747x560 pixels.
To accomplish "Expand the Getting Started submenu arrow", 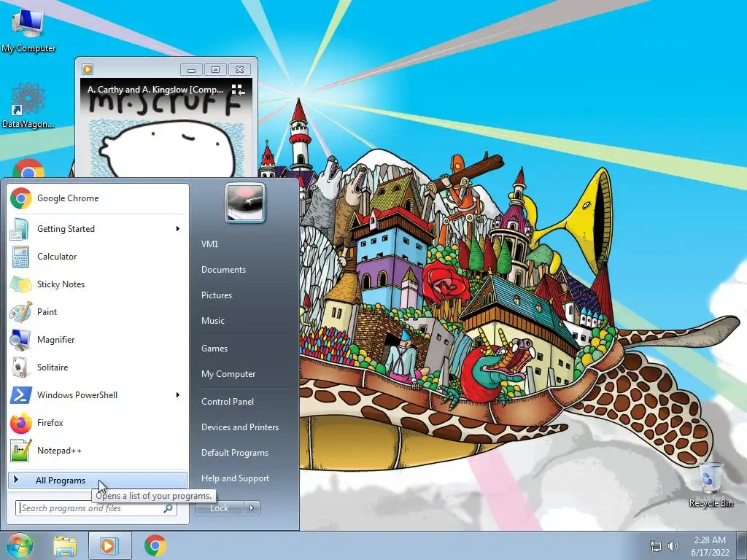I will click(x=178, y=229).
